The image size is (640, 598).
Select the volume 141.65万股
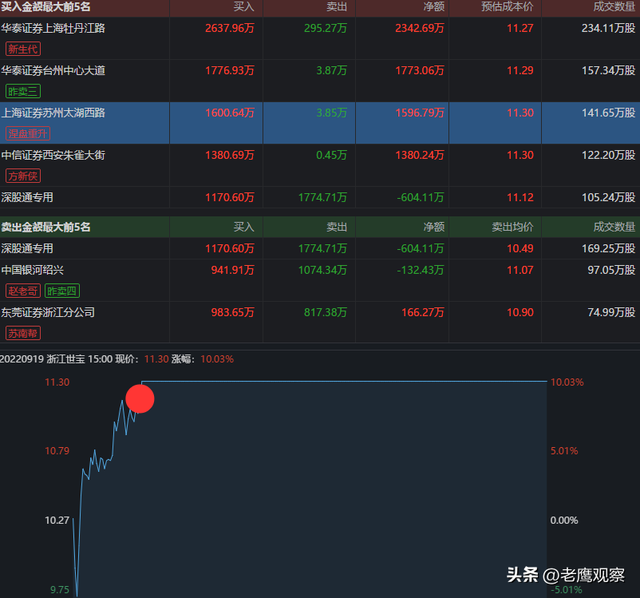[x=608, y=113]
